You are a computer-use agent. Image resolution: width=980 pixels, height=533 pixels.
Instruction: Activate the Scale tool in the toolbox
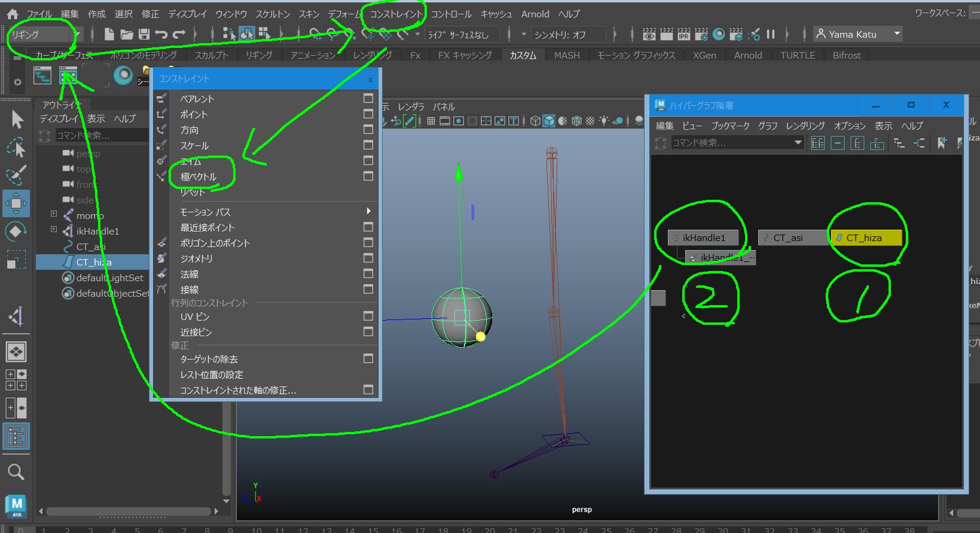click(16, 260)
